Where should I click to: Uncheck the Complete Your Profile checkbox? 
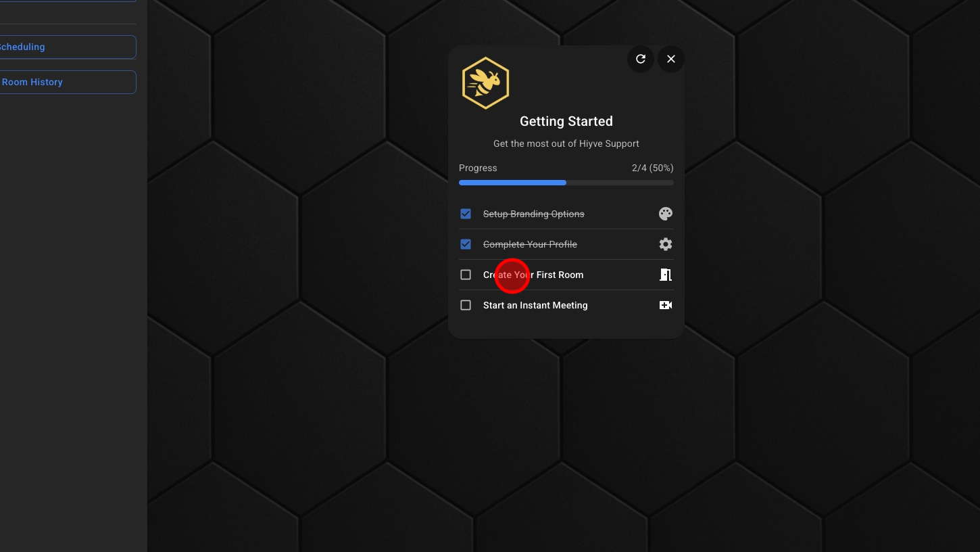(466, 244)
